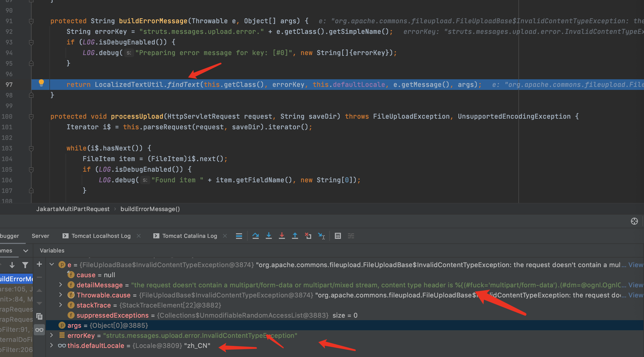
Task: Close the Tomcat Catalina Log tab
Action: (x=225, y=236)
